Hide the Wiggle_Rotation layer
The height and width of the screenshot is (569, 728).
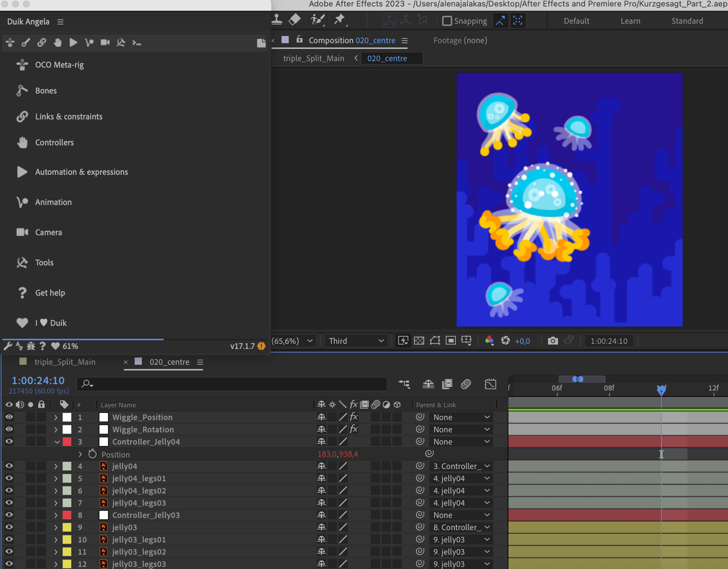pyautogui.click(x=9, y=430)
